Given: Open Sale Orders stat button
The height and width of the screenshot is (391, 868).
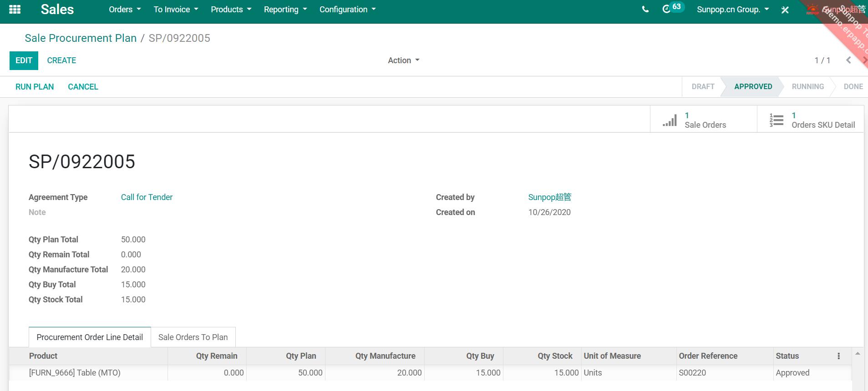Looking at the screenshot, I should pyautogui.click(x=703, y=120).
